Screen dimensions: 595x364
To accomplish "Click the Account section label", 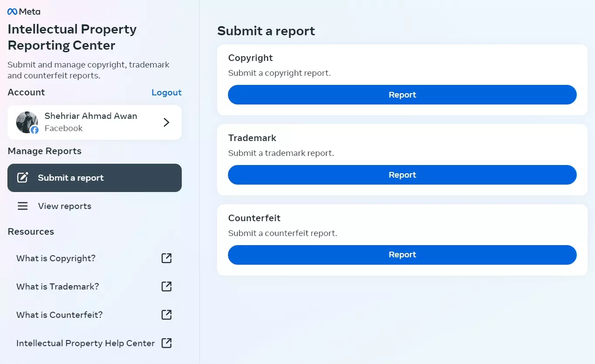I will tap(26, 92).
